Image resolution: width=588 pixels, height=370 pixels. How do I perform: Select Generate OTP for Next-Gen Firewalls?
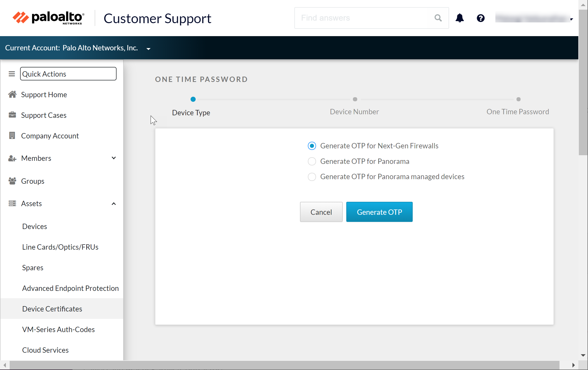pos(312,146)
